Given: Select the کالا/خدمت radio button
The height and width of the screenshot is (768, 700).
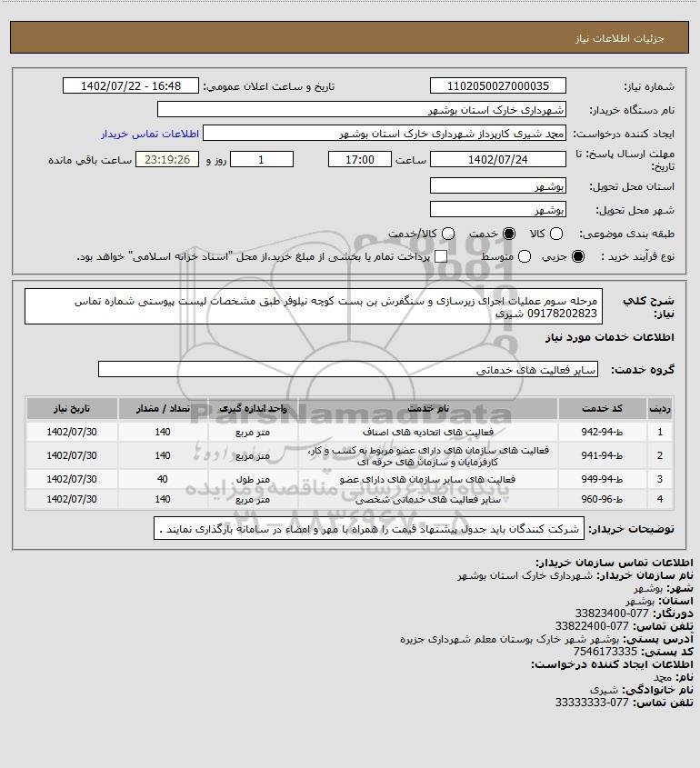Looking at the screenshot, I should (x=447, y=234).
